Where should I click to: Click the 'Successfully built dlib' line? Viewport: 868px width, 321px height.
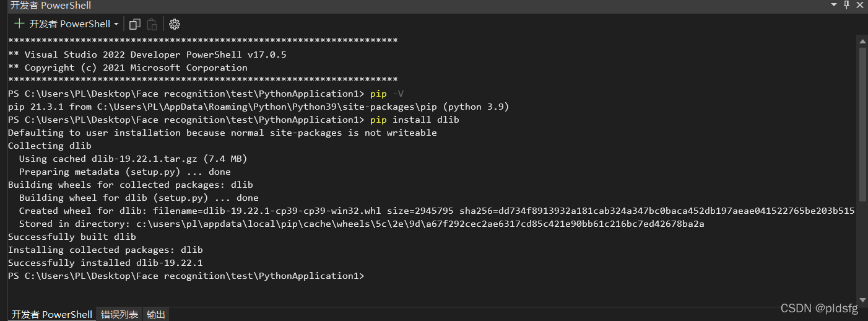(72, 237)
